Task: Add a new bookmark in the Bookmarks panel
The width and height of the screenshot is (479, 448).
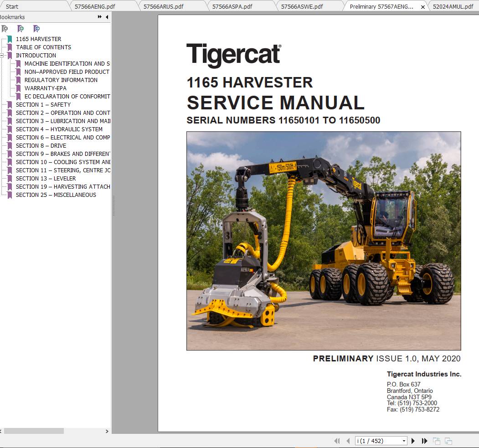Action: (x=21, y=28)
